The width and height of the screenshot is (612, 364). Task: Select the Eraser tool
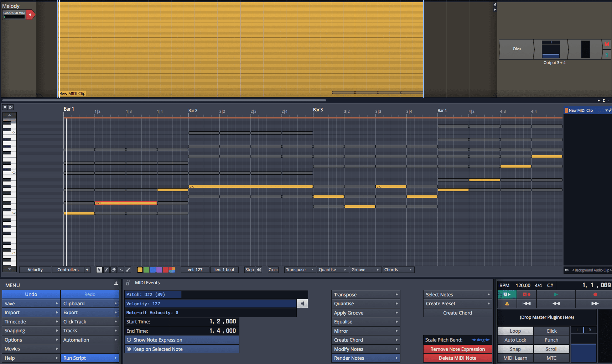pyautogui.click(x=114, y=270)
